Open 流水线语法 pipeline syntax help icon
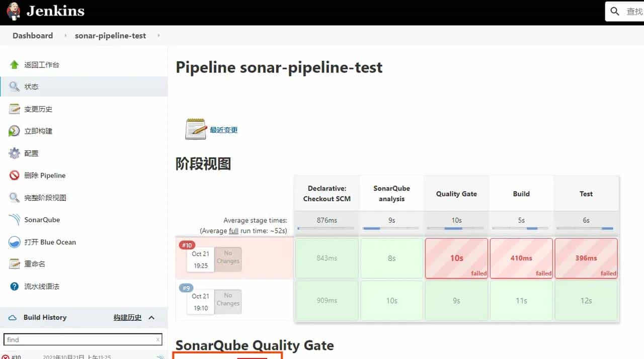Screen dimensions: 644x359 tap(14, 286)
